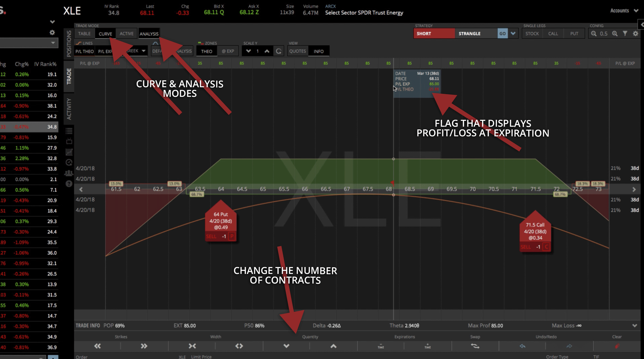Open the Accounts dropdown

pyautogui.click(x=624, y=11)
